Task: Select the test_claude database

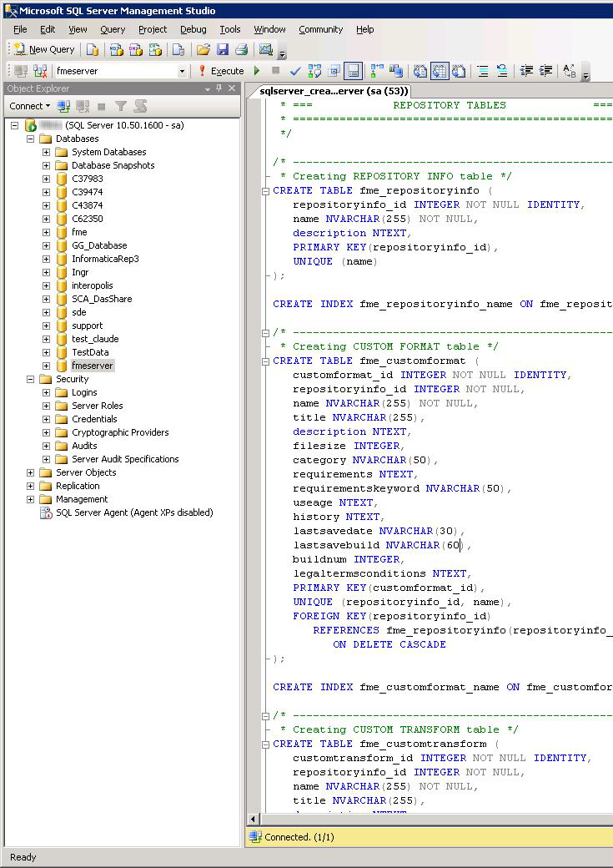Action: point(94,339)
